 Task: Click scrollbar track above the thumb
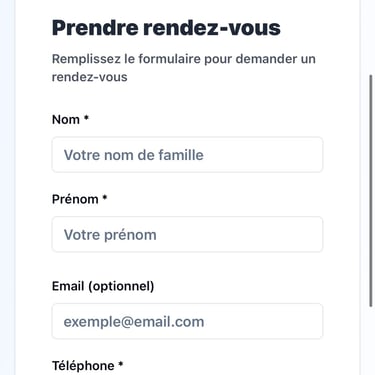371,37
